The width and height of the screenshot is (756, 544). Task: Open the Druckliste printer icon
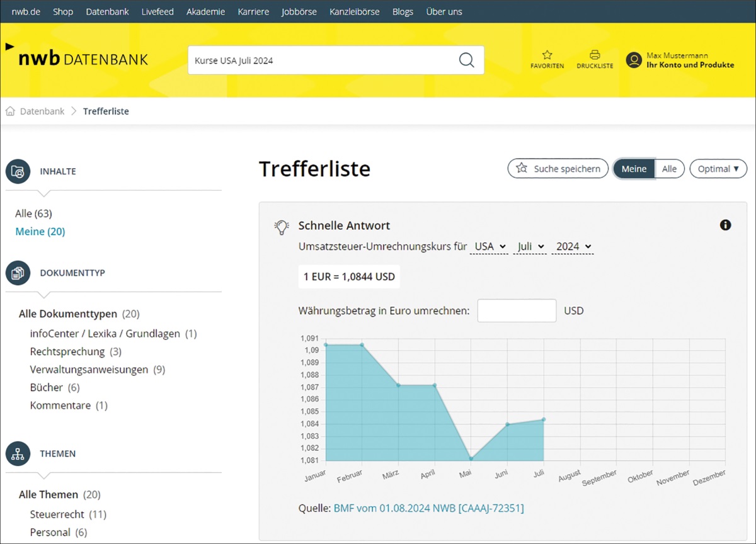coord(595,55)
